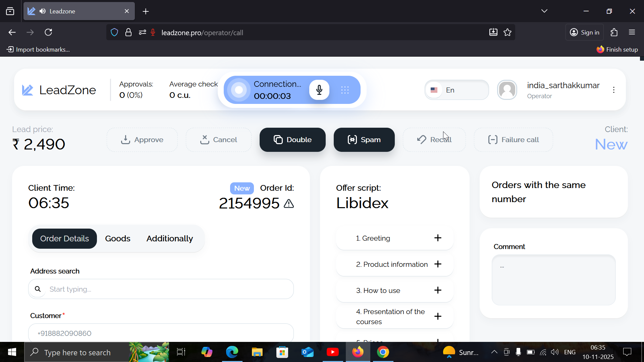This screenshot has width=644, height=362.
Task: Click the call status circle indicator
Action: coord(239,90)
